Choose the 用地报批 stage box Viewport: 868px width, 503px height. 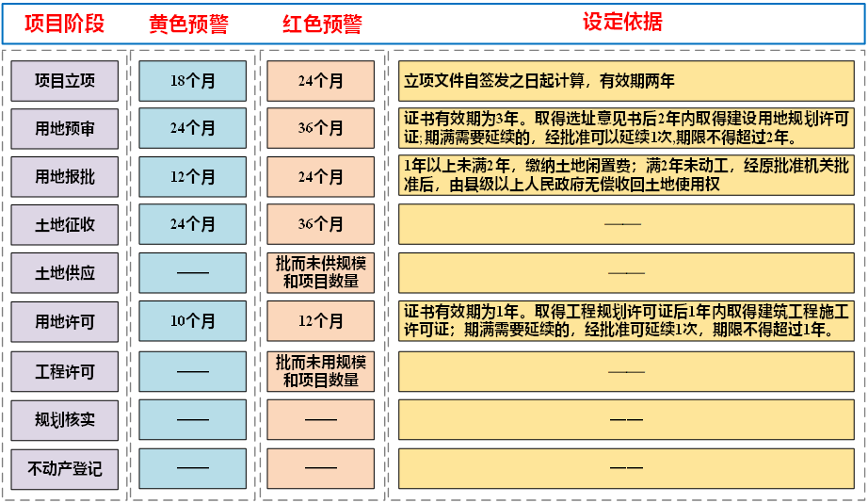click(x=65, y=177)
